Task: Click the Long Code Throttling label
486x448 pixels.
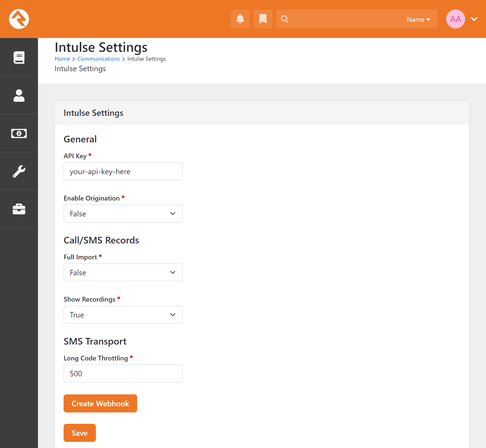Action: [x=96, y=358]
